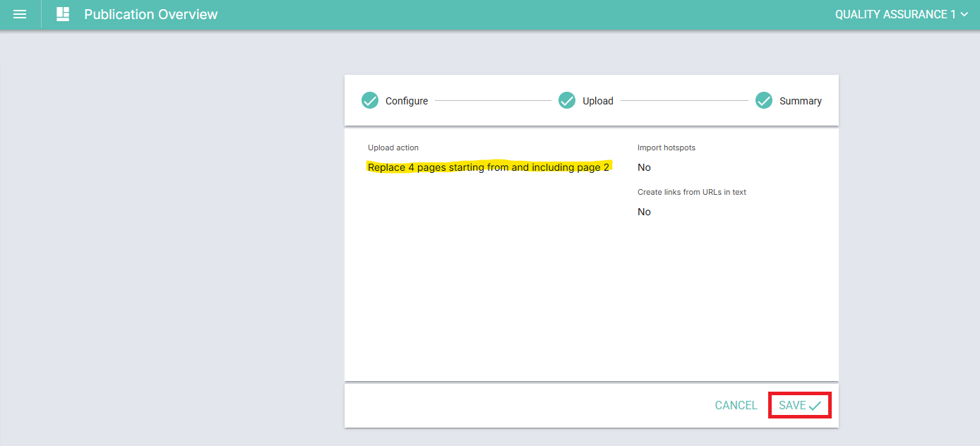980x446 pixels.
Task: Click the checkmark icon next to SAVE
Action: 815,406
